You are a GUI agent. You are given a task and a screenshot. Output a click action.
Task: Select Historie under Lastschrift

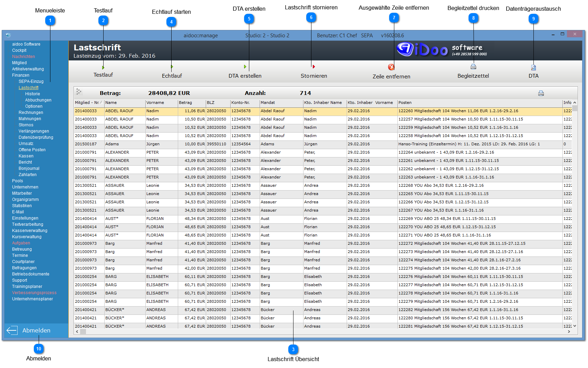click(32, 94)
